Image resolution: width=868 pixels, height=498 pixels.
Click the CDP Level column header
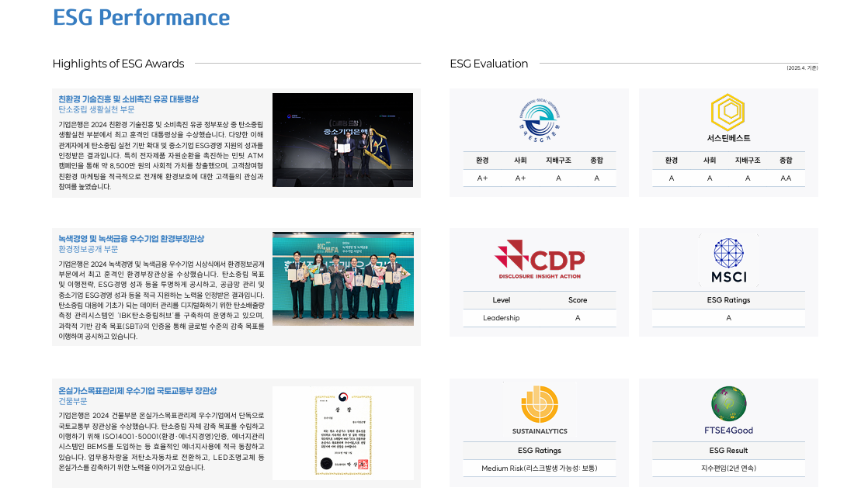tap(501, 300)
